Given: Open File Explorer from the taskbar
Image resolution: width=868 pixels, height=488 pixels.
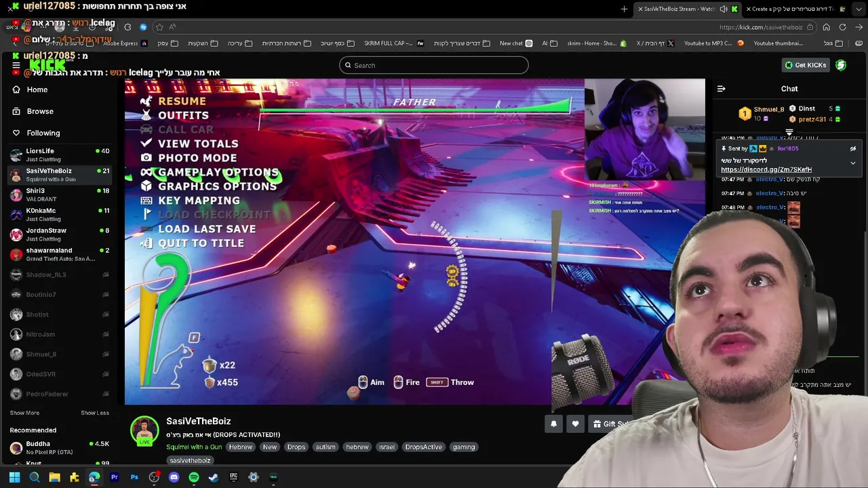Looking at the screenshot, I should [x=54, y=477].
